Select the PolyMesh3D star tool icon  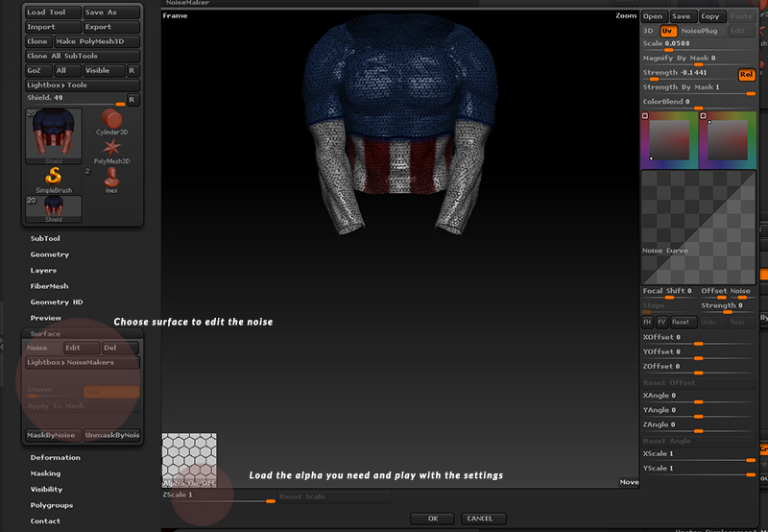[111, 149]
